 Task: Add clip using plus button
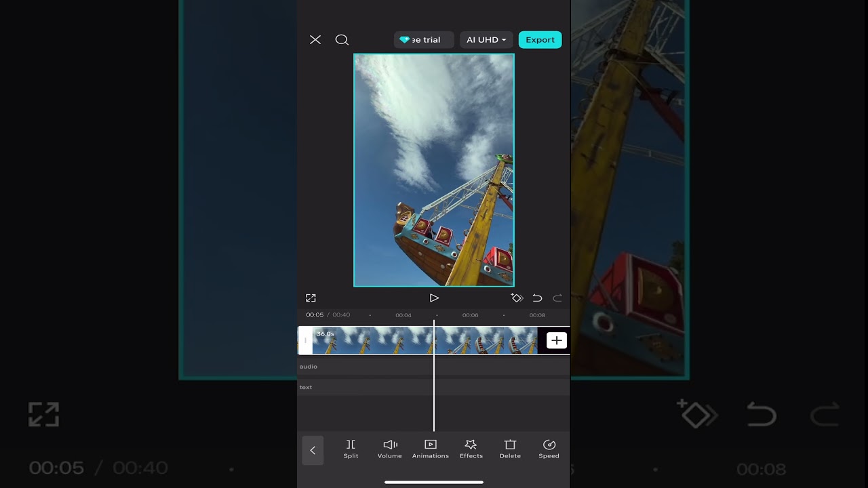point(556,340)
